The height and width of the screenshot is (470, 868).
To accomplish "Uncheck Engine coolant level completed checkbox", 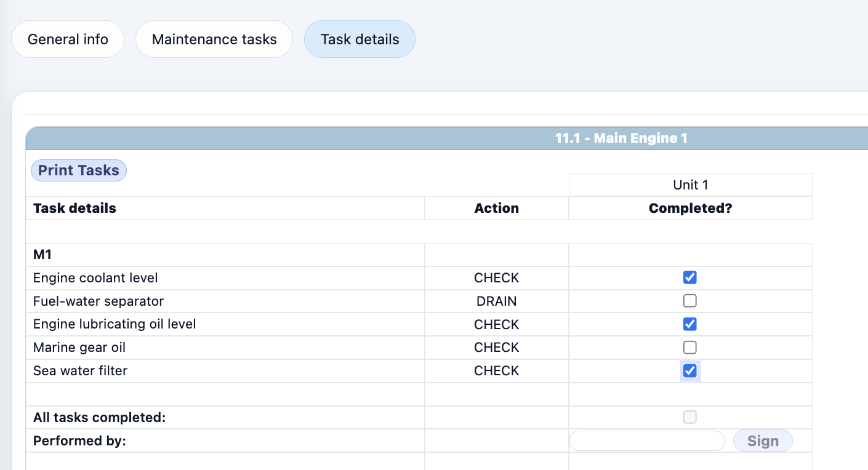I will 690,277.
